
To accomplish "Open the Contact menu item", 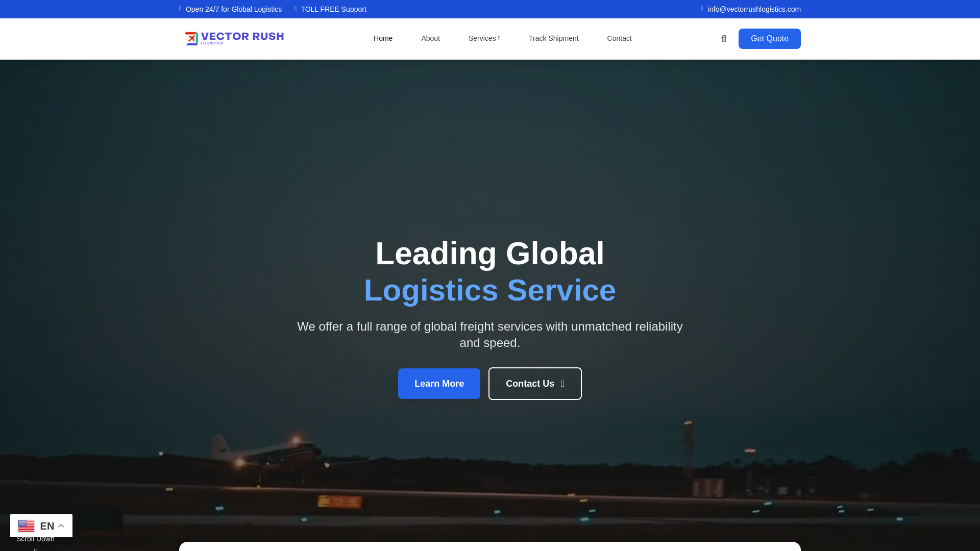I will pos(619,38).
